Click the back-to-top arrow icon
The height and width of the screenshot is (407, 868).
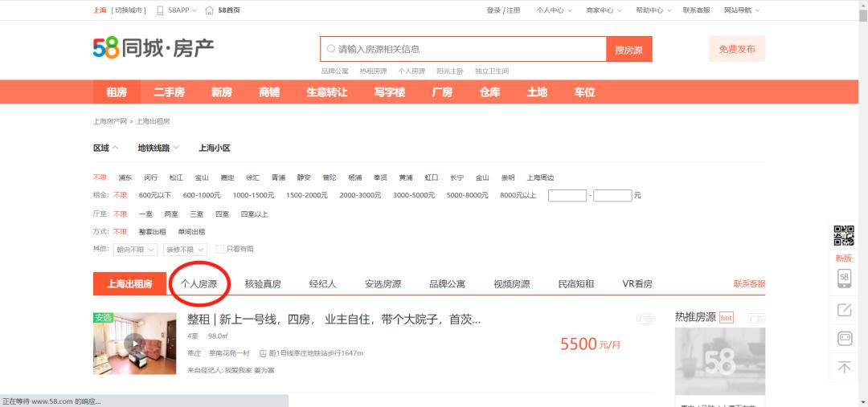tap(844, 367)
